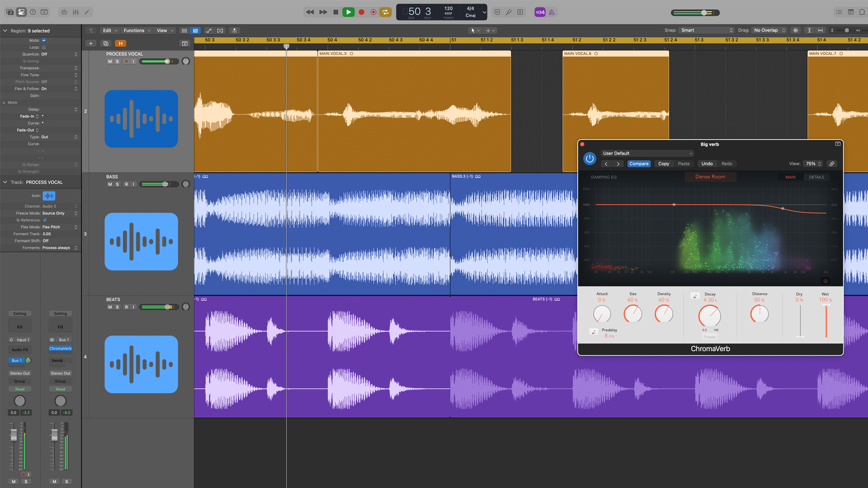
Task: Toggle the Metronome click button
Action: [552, 12]
